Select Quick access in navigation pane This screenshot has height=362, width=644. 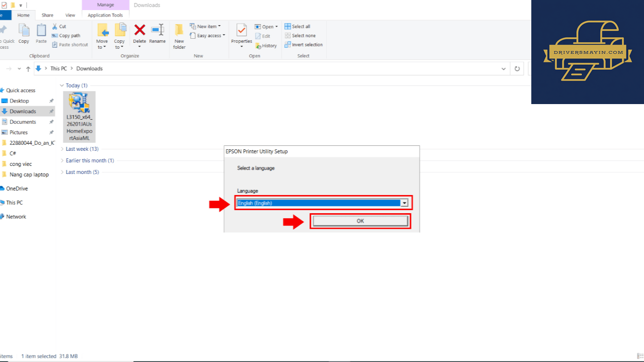pyautogui.click(x=21, y=90)
